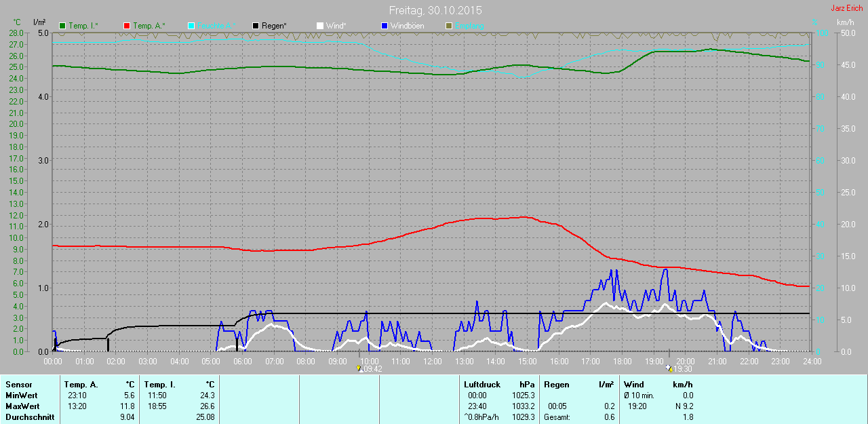Click the Wind* legend label

(x=336, y=26)
